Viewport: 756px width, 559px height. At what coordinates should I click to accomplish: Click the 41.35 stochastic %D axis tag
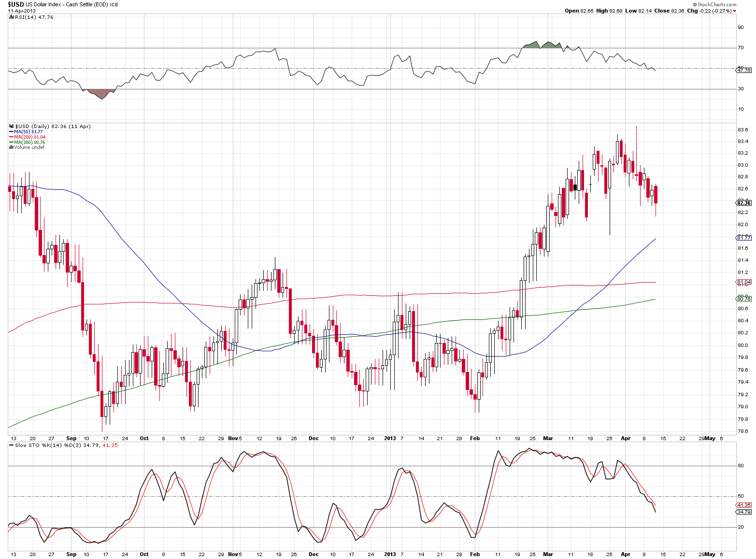pos(744,505)
